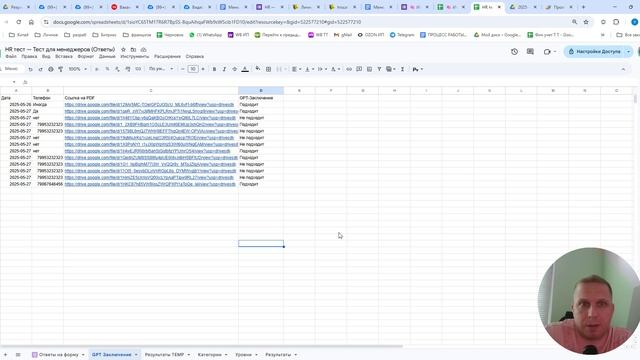640x360 pixels.
Task: Decrease font size with minus button
Action: (182, 69)
